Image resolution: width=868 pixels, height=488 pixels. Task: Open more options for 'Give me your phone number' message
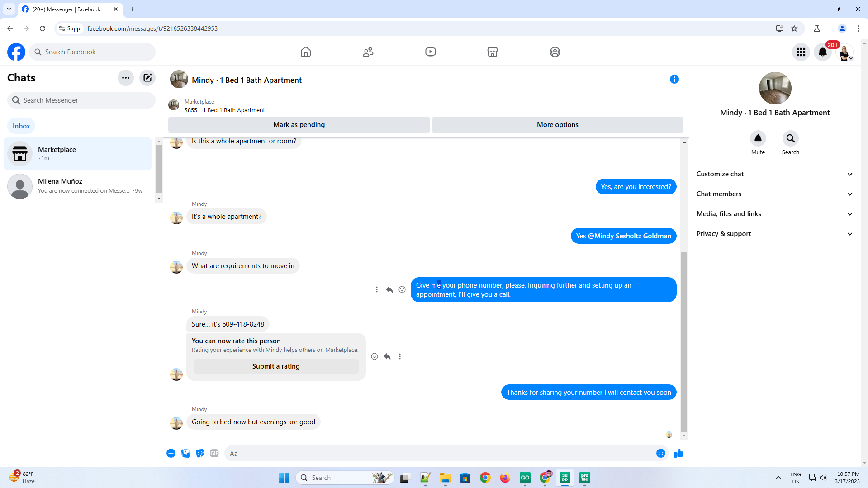click(377, 289)
